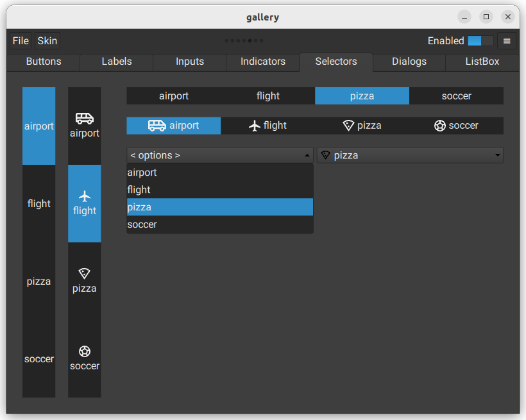
Task: Switch to the ListBox tab
Action: point(482,62)
